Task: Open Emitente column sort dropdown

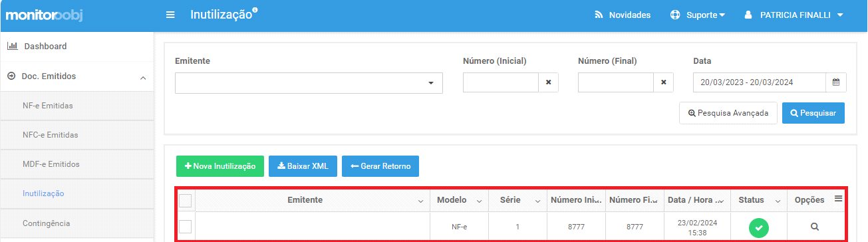Action: point(420,201)
